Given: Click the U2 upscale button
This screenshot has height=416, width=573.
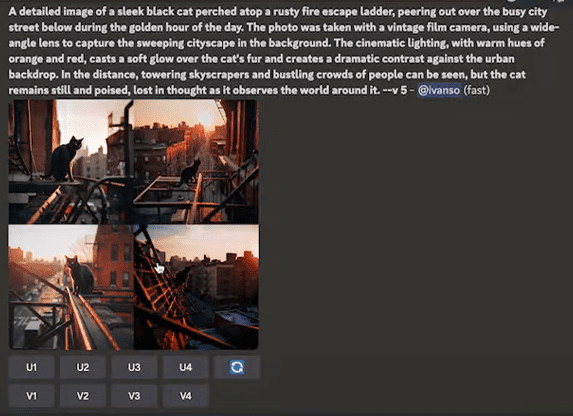Looking at the screenshot, I should pyautogui.click(x=83, y=367).
